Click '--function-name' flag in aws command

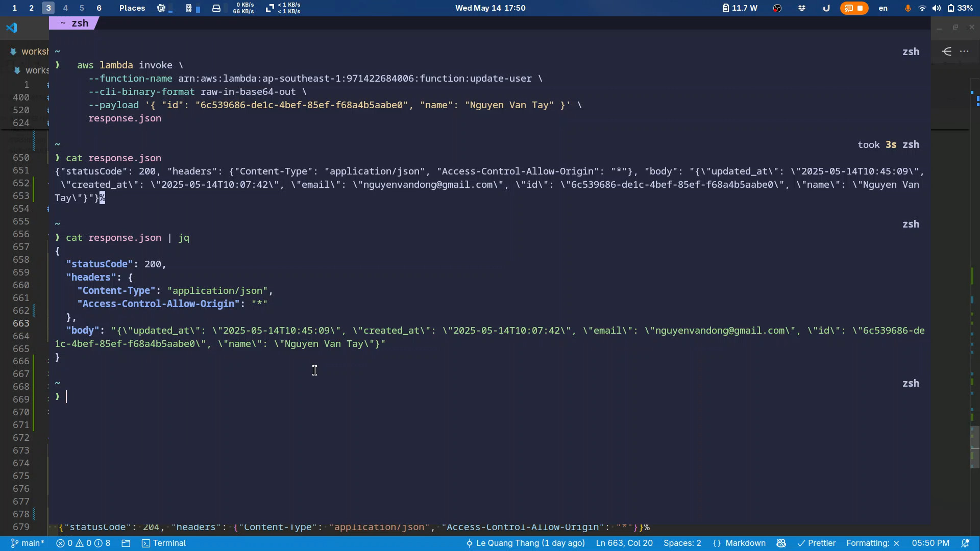click(130, 79)
